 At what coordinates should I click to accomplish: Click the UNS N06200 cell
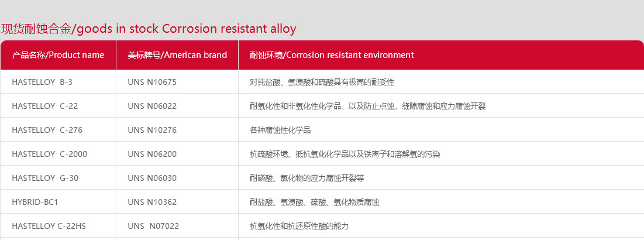point(177,154)
